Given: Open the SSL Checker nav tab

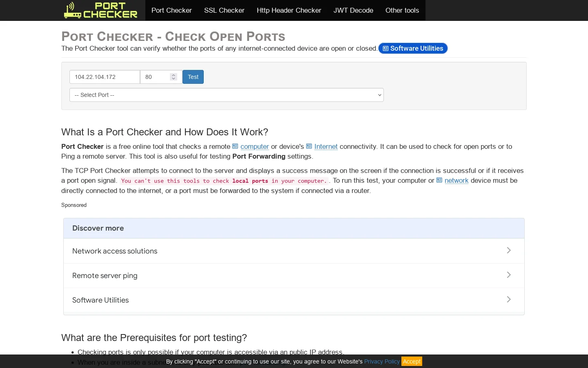Looking at the screenshot, I should tap(224, 10).
